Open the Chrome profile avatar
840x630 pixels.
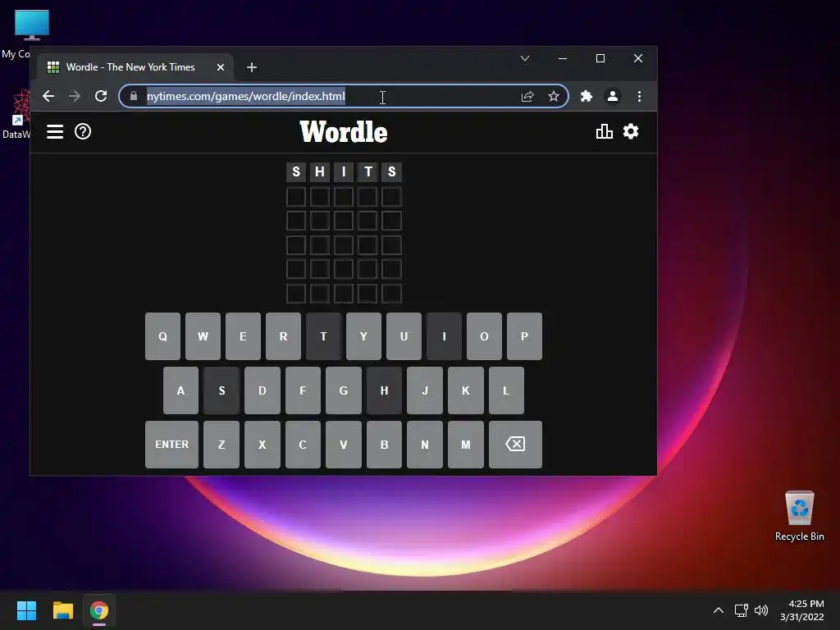tap(612, 96)
